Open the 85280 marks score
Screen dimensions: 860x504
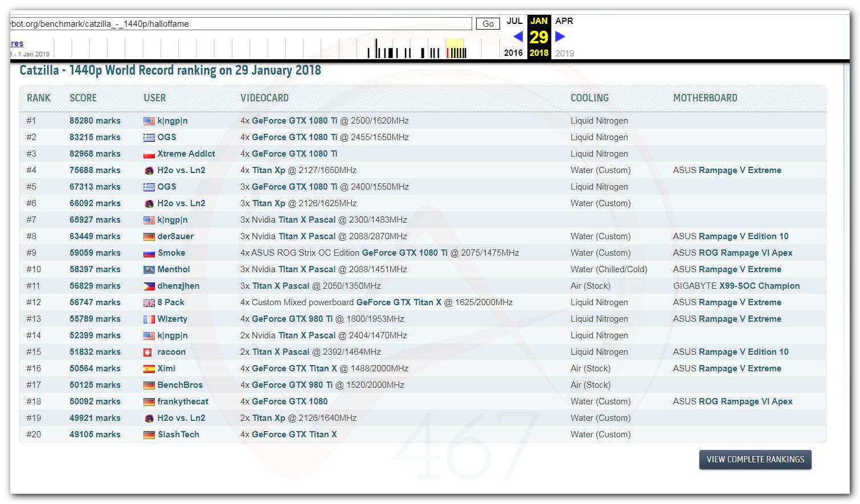click(x=95, y=121)
